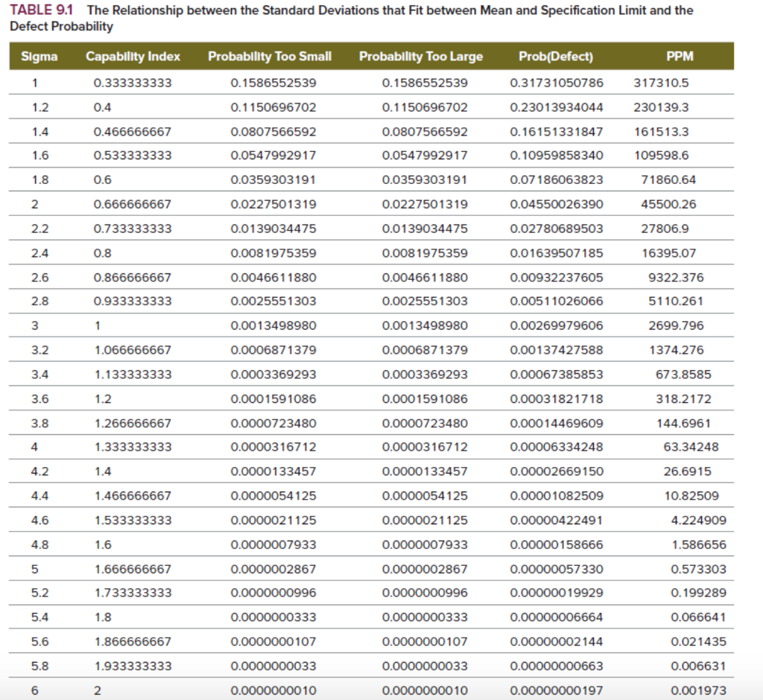This screenshot has height=700, width=763.
Task: Select capability index 1.066666667
Action: coord(133,350)
